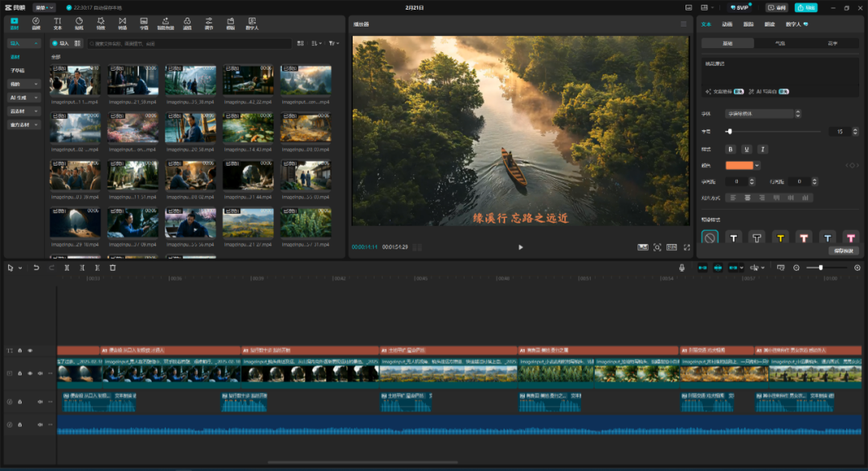Click the microphone record voiceover icon
Viewport: 868px width, 471px height.
click(x=682, y=268)
